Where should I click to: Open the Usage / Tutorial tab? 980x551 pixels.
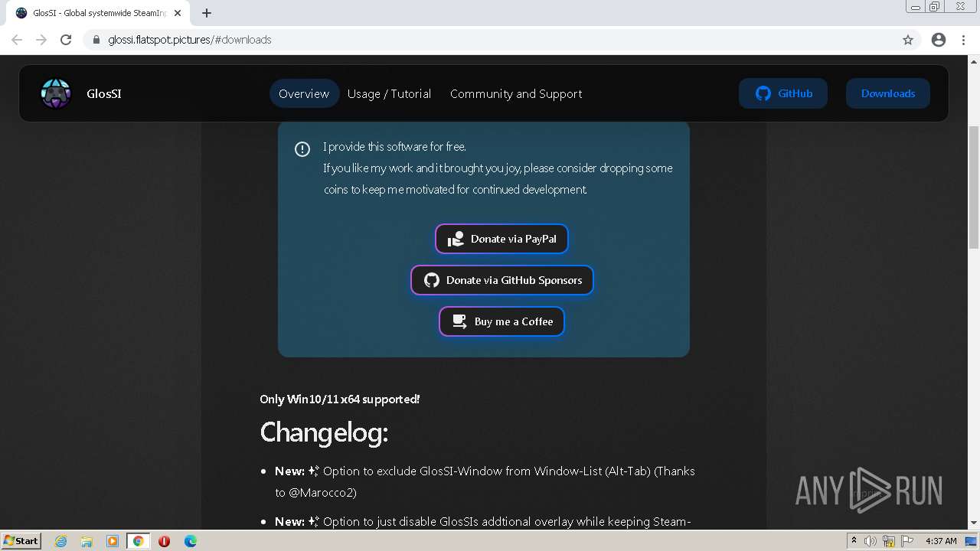click(x=389, y=93)
